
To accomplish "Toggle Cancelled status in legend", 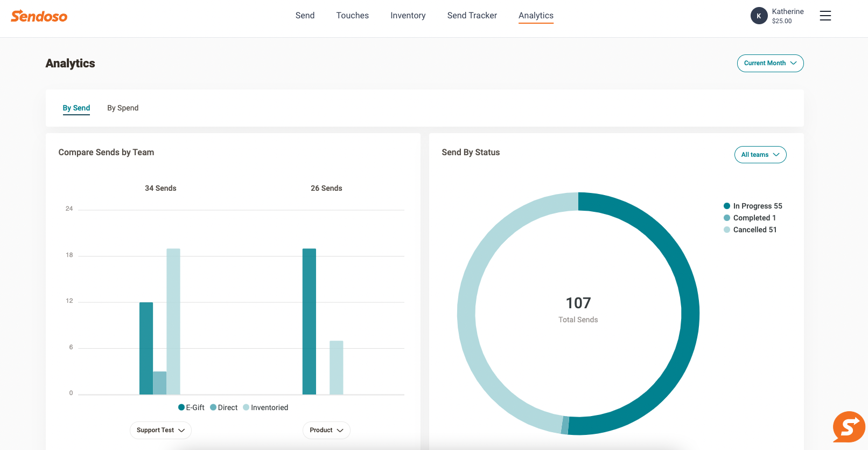I will pos(750,230).
